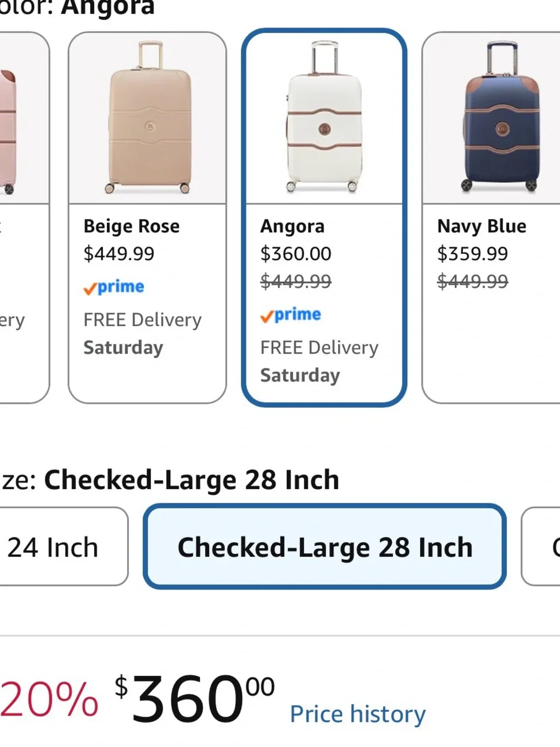The image size is (560, 747).
Task: Click the Navy Blue color label
Action: click(482, 226)
